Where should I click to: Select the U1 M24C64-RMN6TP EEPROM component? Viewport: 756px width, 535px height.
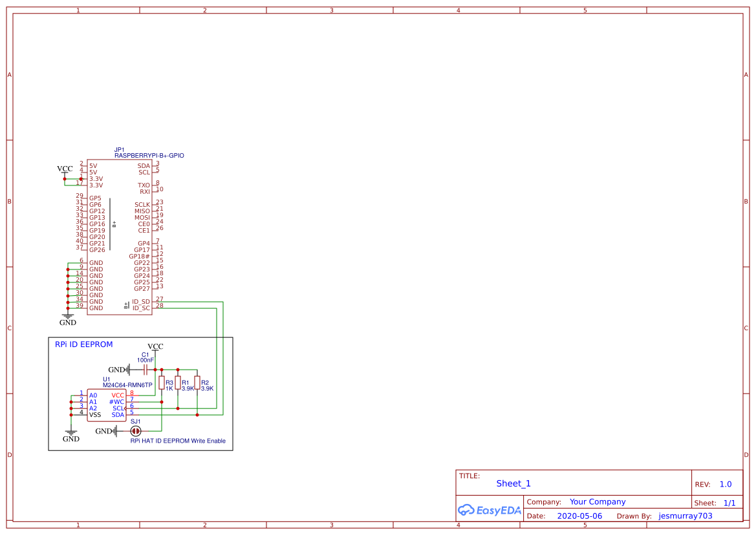(107, 404)
